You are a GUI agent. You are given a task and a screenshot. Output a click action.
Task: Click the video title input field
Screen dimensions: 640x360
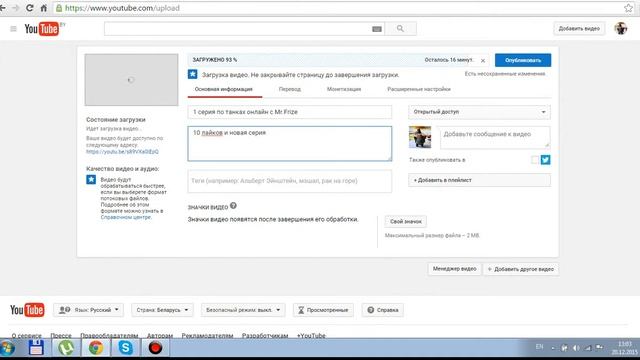click(x=290, y=112)
